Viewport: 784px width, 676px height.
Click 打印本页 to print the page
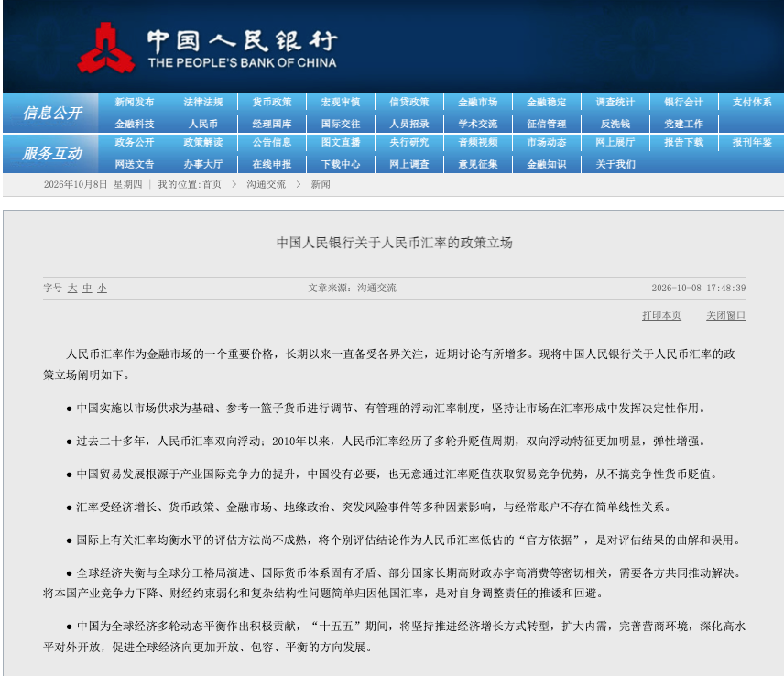(x=661, y=315)
